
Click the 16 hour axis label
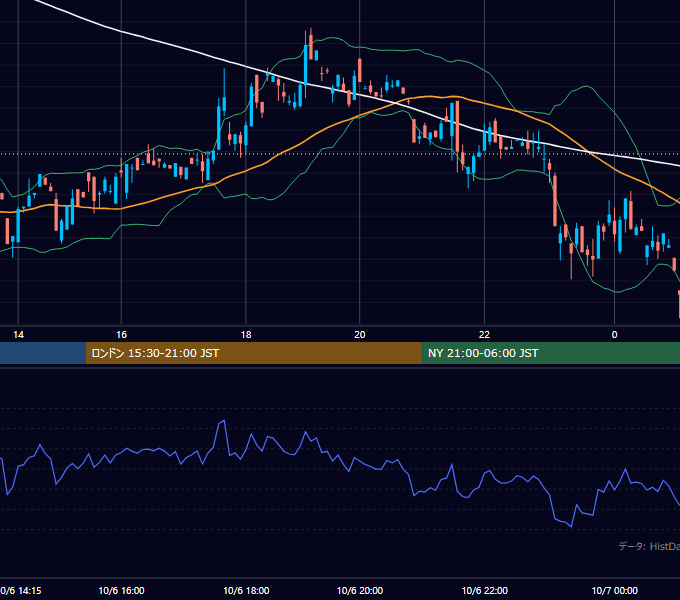[121, 335]
